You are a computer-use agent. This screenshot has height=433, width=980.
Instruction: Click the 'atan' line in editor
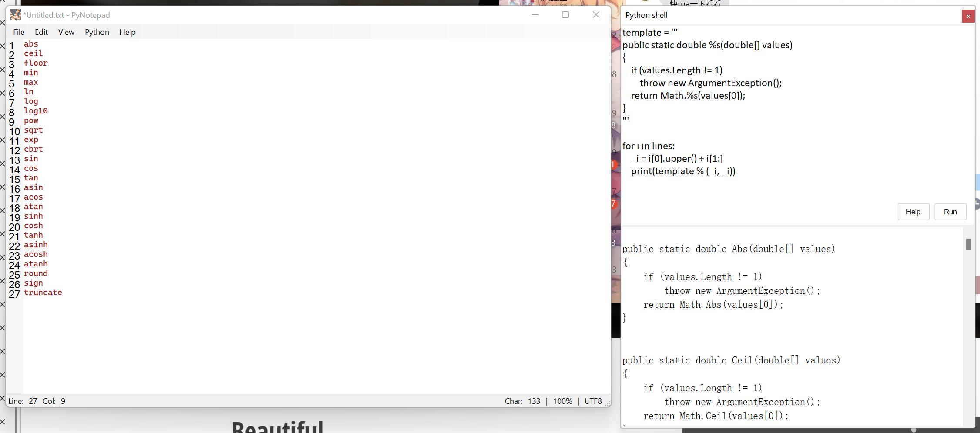pos(33,207)
